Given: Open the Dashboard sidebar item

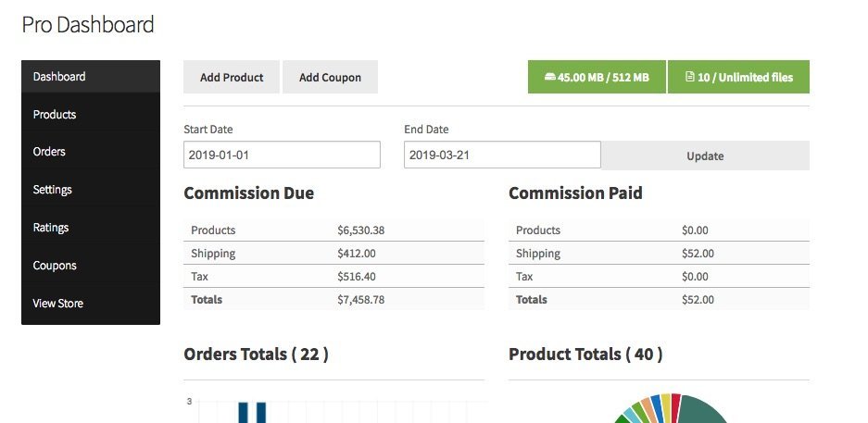Looking at the screenshot, I should [91, 76].
